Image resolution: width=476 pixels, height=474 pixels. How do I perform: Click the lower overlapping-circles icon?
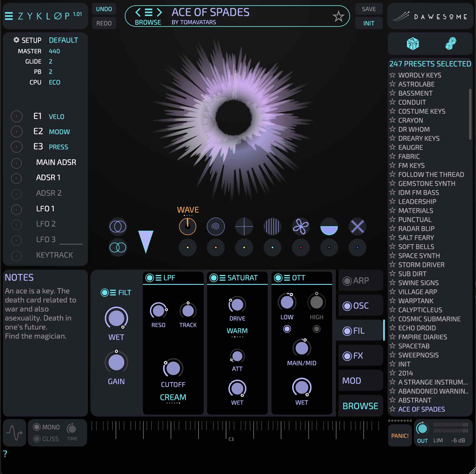coord(118,247)
